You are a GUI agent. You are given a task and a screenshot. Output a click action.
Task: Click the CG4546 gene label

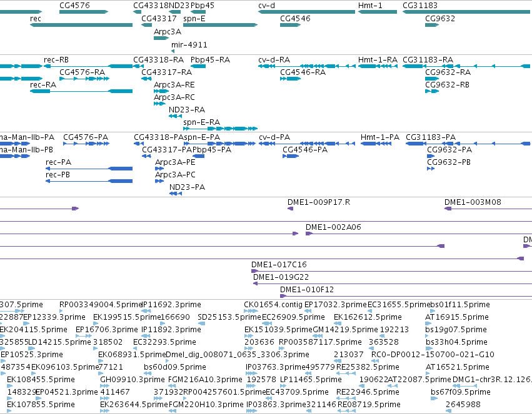pyautogui.click(x=295, y=19)
